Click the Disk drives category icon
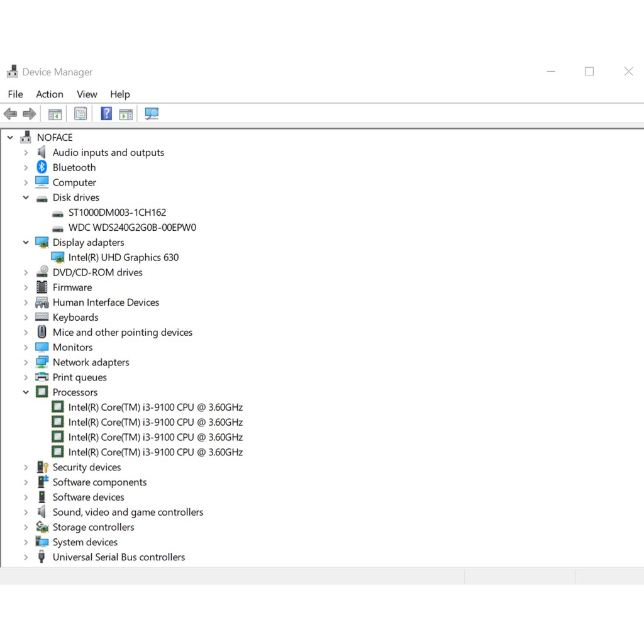 (x=42, y=199)
